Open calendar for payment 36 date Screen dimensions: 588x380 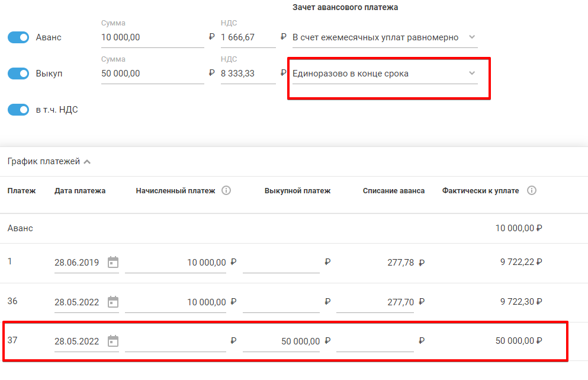(113, 302)
